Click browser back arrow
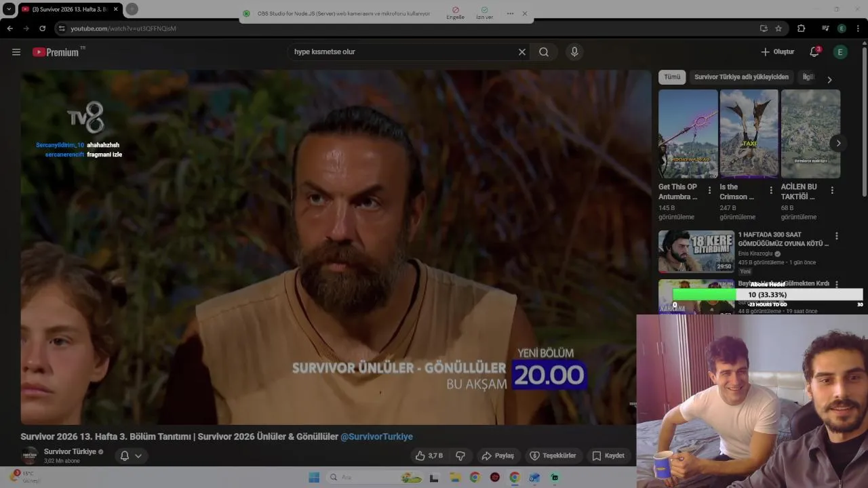Image resolution: width=868 pixels, height=488 pixels. coord(9,28)
